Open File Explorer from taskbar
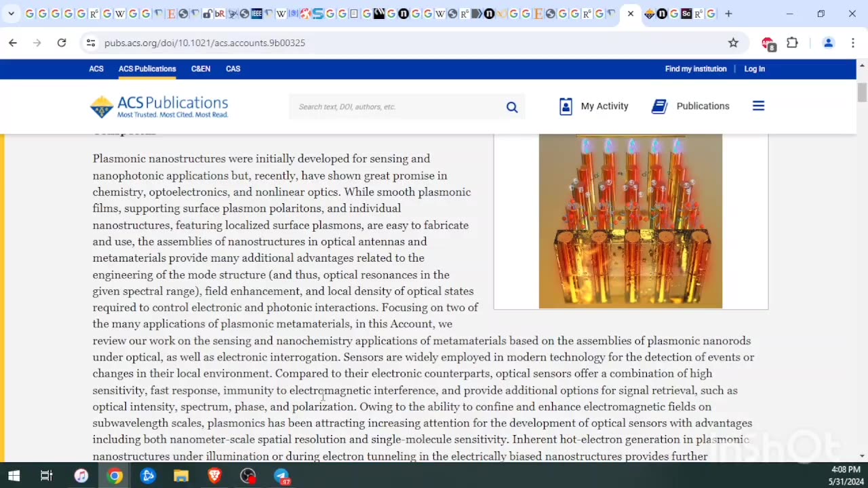The image size is (868, 488). (x=181, y=476)
